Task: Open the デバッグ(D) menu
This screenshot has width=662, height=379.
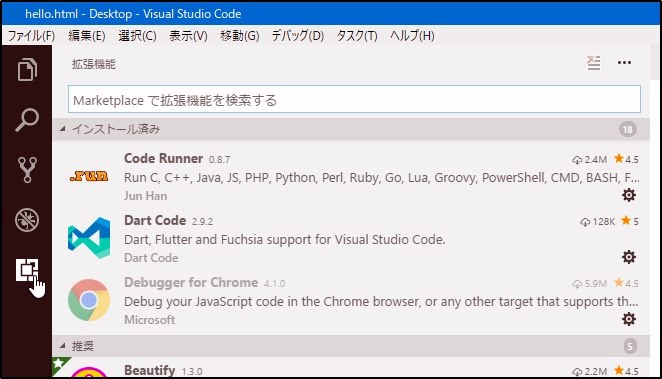Action: point(298,36)
